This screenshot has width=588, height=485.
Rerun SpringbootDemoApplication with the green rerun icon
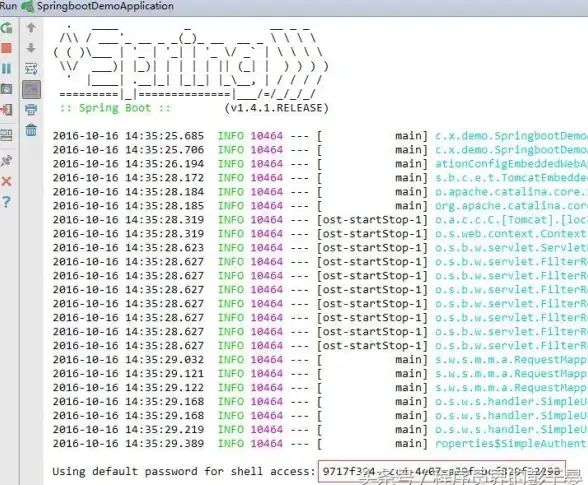[x=6, y=28]
